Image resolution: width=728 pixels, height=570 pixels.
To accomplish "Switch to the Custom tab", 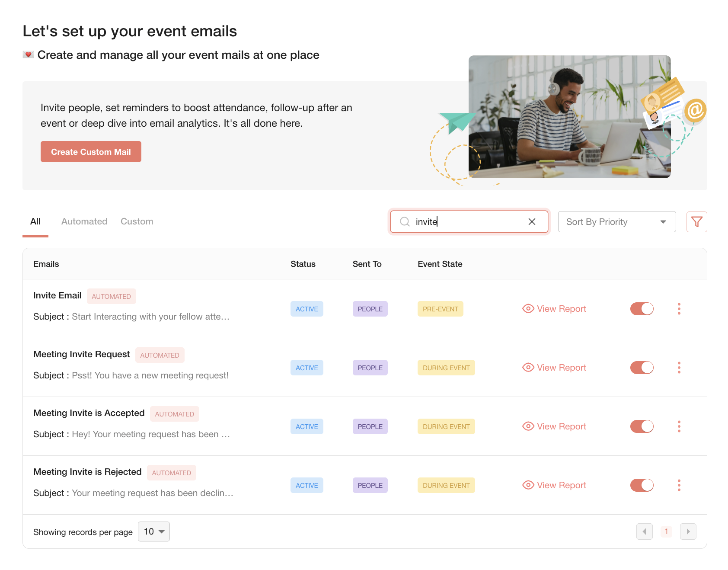I will tap(137, 221).
